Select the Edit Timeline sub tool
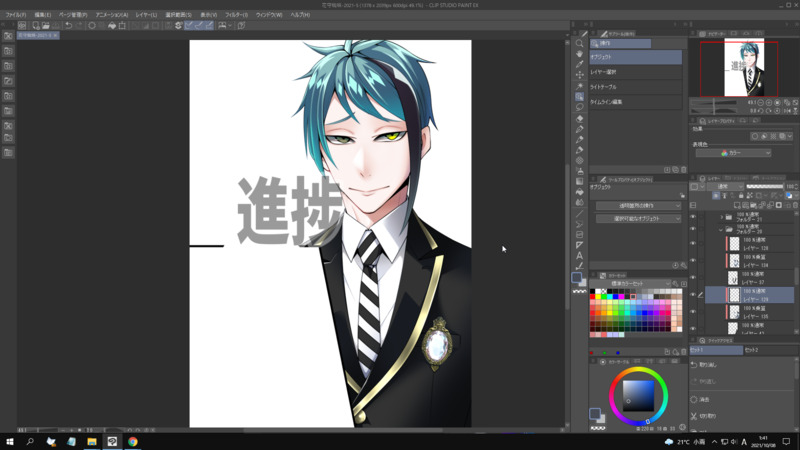This screenshot has height=450, width=800. point(636,102)
